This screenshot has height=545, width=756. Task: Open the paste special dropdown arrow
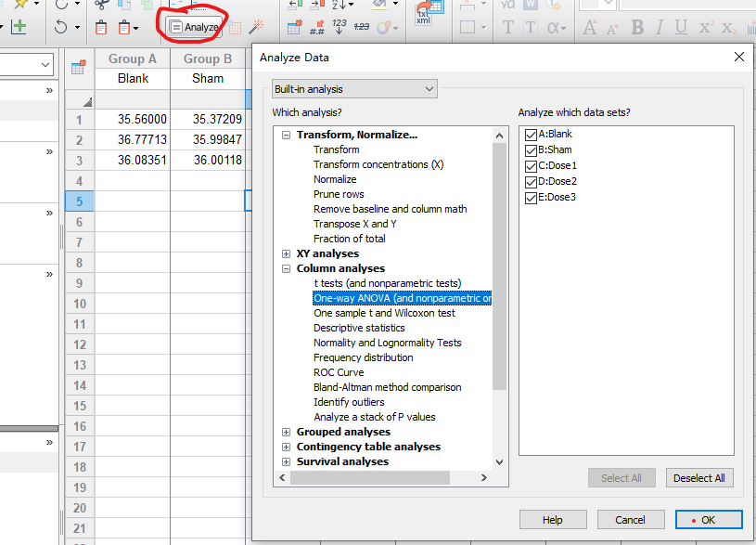(x=136, y=28)
